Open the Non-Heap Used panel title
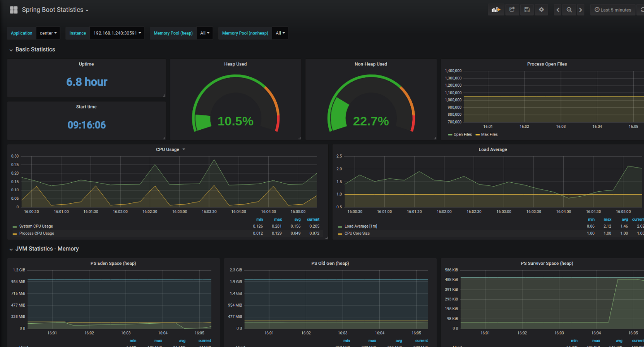 [371, 64]
